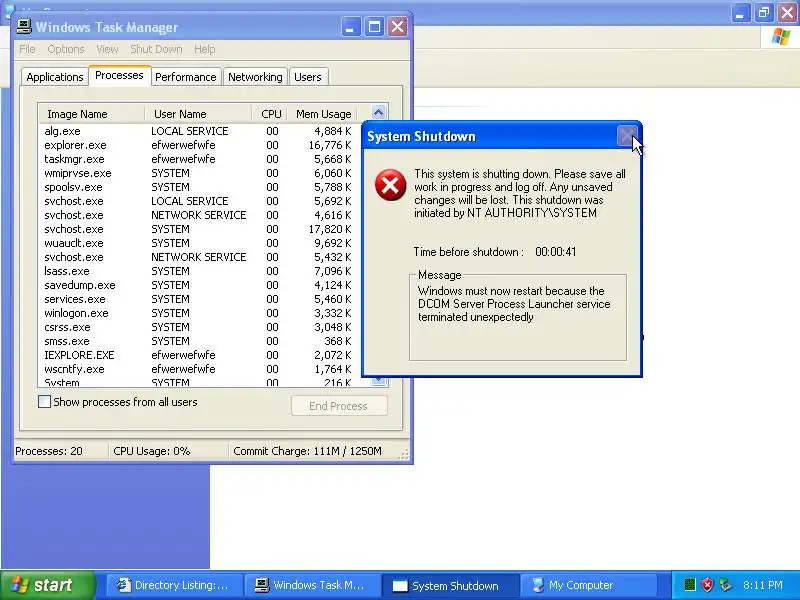The height and width of the screenshot is (600, 800).
Task: Click the shutdown countdown timer 00:00:41
Action: [x=556, y=252]
